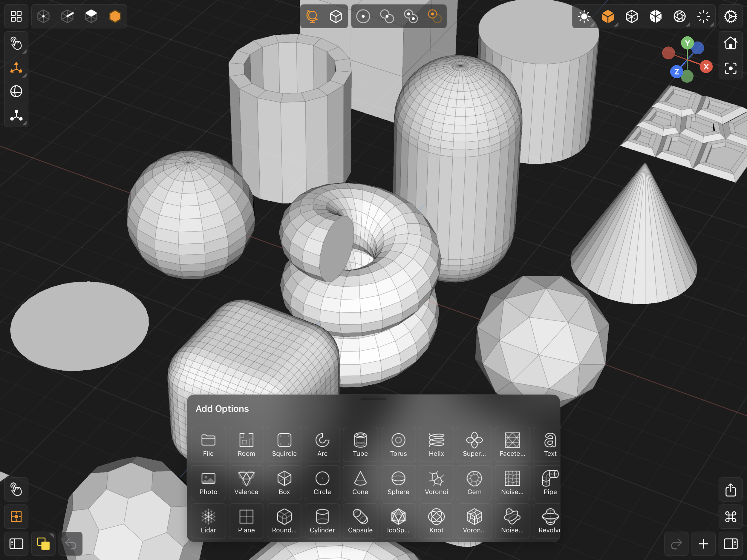The image size is (747, 560).
Task: Add a Helix shape
Action: click(436, 444)
